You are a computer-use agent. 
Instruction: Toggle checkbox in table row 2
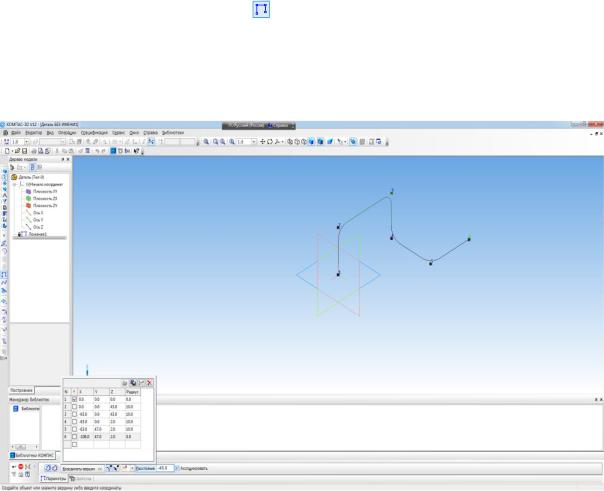coord(74,407)
